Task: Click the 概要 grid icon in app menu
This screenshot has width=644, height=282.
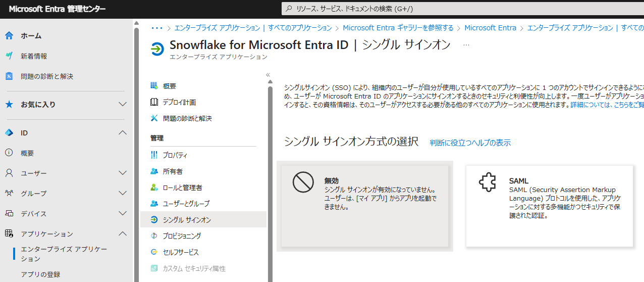Action: (x=154, y=86)
